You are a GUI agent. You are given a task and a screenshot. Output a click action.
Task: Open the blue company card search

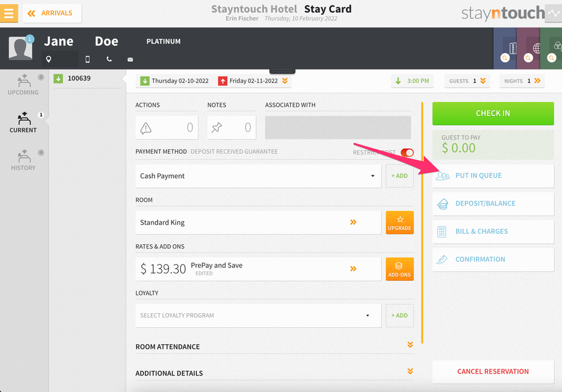[x=505, y=57]
